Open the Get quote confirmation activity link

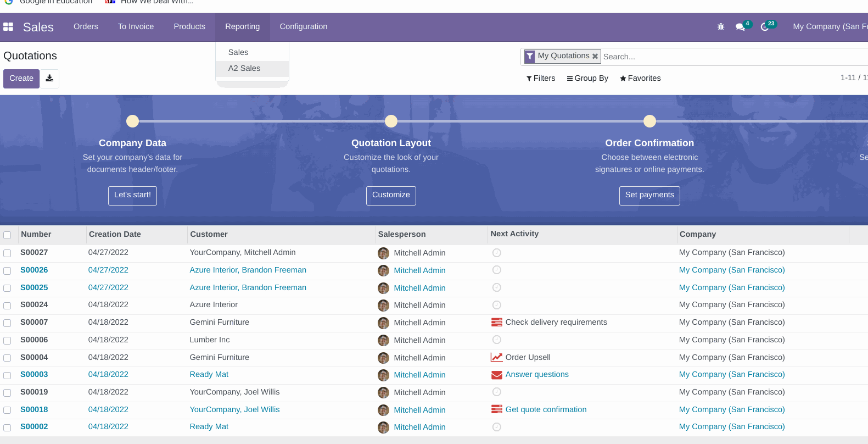546,409
